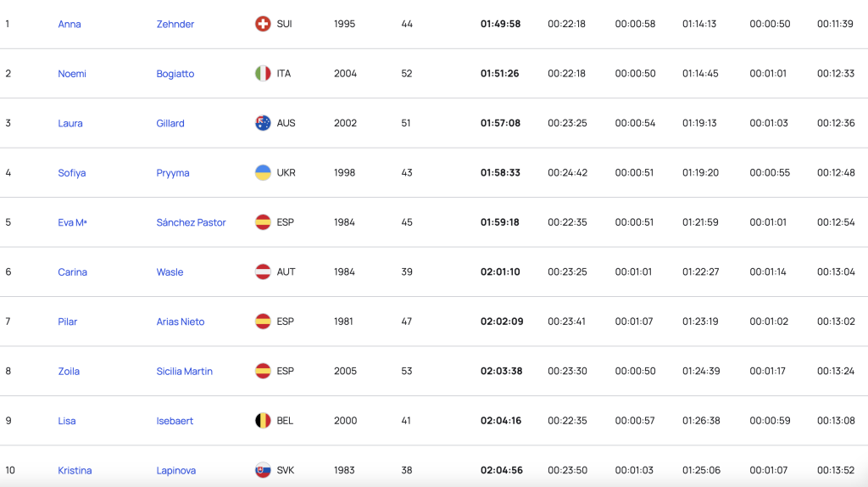Open Sánchez Pastor profile link
This screenshot has width=868, height=487.
191,222
